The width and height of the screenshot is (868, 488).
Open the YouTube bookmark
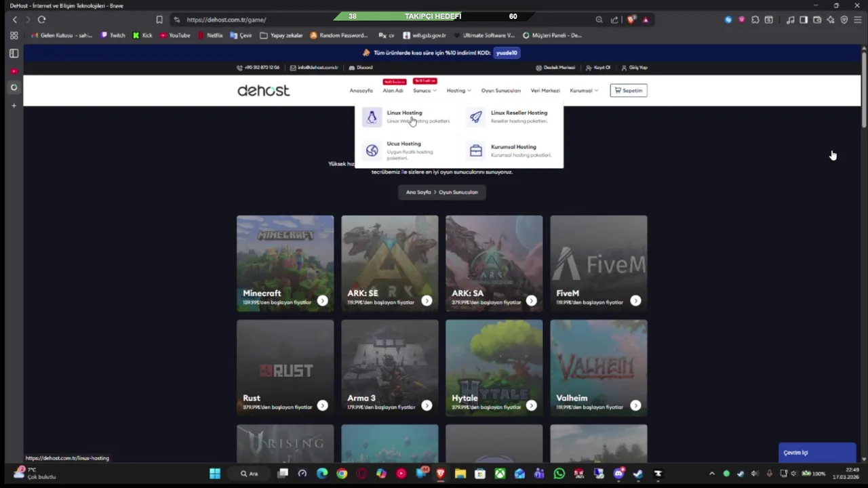(x=175, y=35)
